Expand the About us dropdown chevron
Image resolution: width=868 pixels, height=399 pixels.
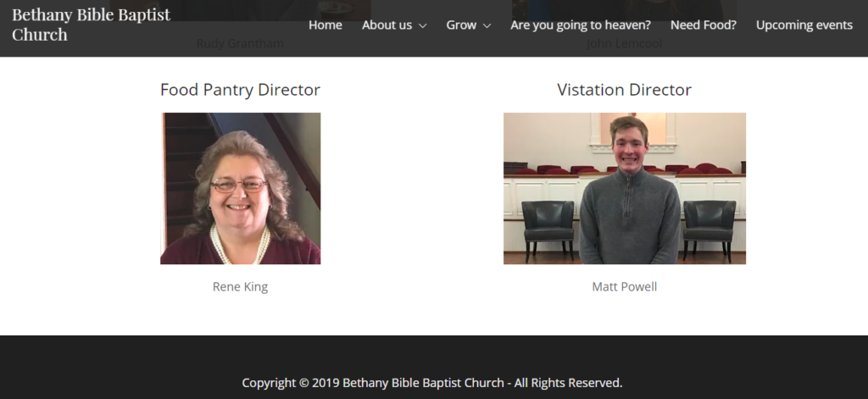(x=422, y=25)
